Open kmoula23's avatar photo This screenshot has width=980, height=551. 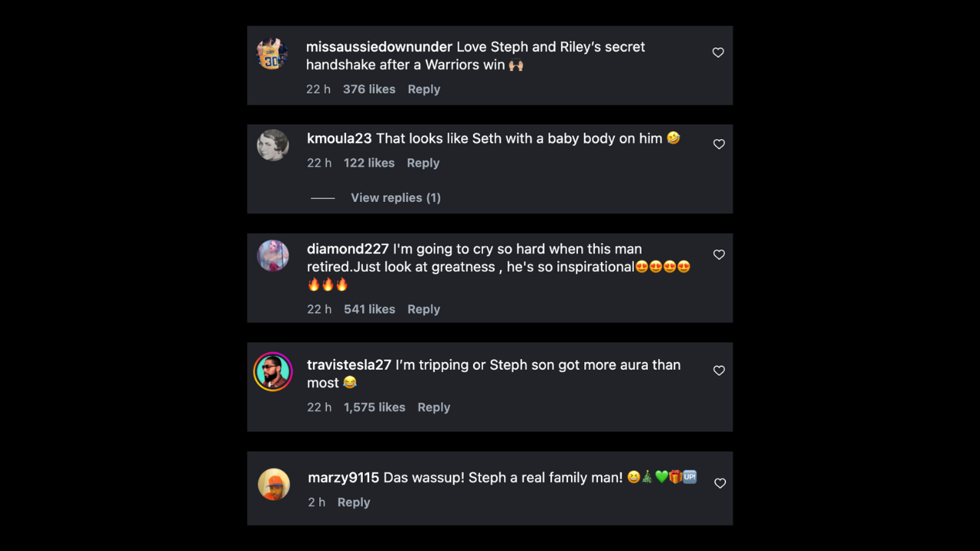point(273,145)
